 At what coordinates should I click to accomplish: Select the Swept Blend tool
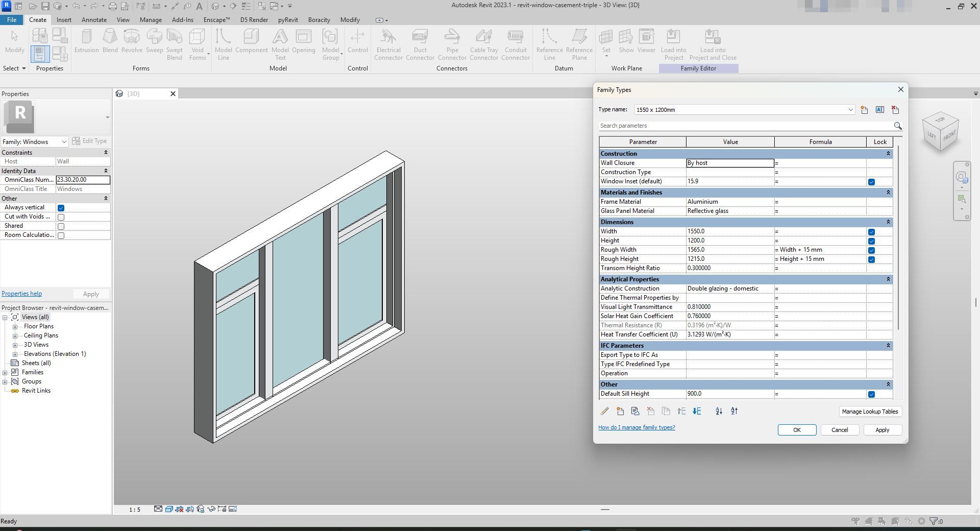tap(174, 44)
